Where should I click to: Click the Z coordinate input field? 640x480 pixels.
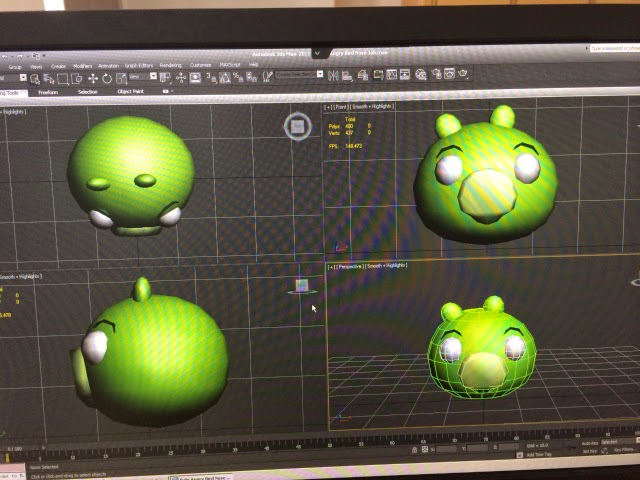coord(509,447)
